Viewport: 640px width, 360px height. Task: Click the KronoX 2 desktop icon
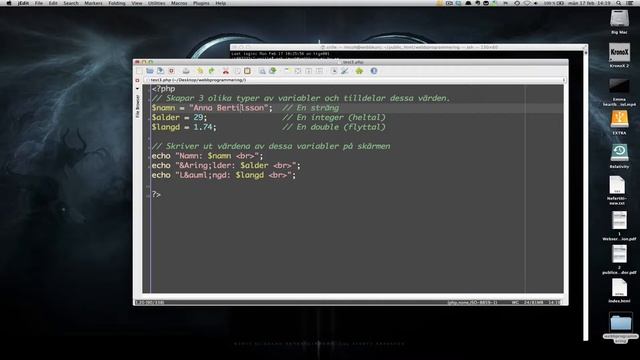pyautogui.click(x=619, y=52)
